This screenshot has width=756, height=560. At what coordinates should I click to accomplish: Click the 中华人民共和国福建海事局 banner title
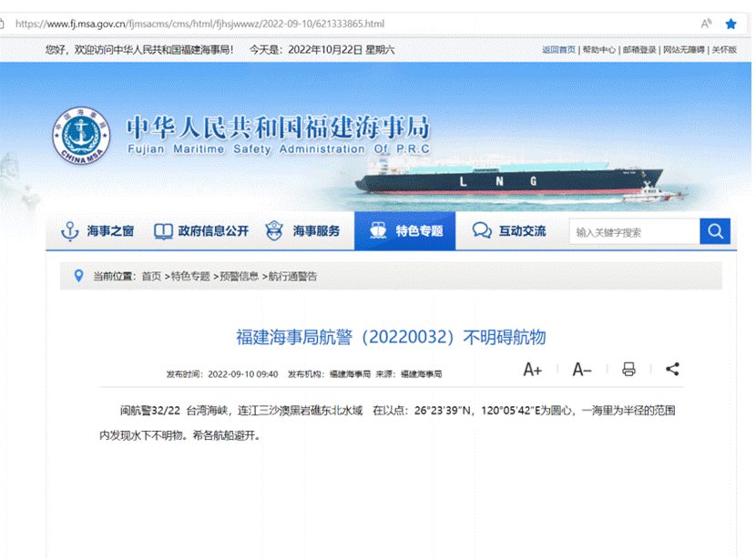point(278,127)
